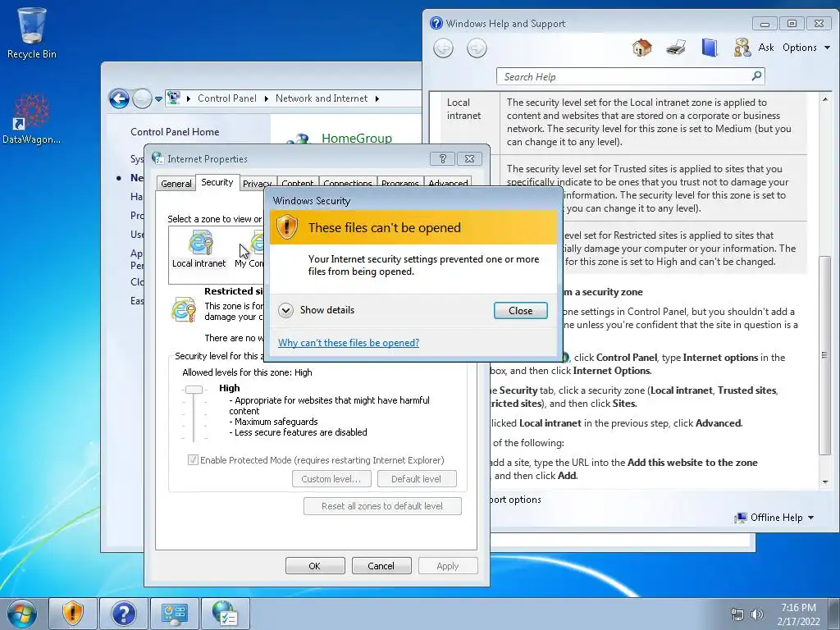Open Windows Security shield taskbar button
This screenshot has width=840, height=630.
[x=73, y=614]
